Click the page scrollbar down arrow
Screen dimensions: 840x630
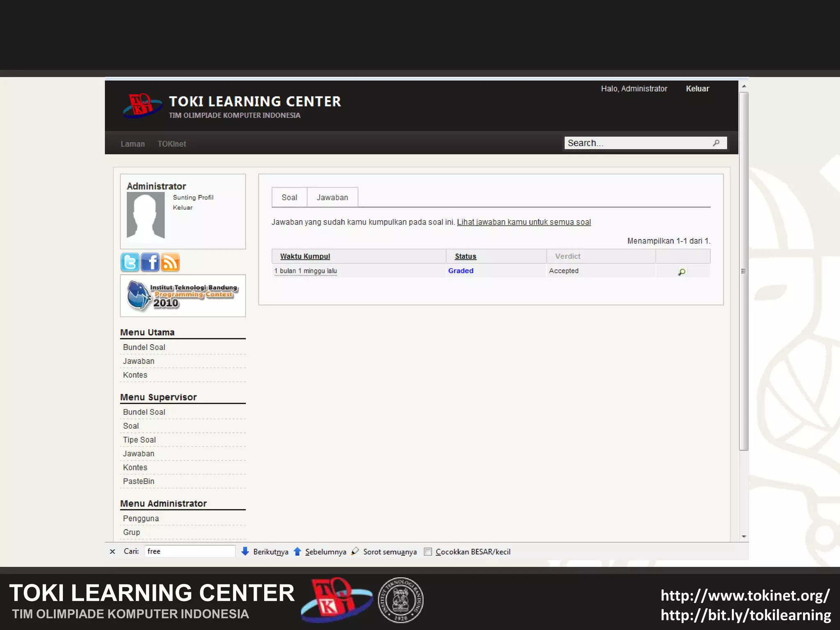click(744, 536)
